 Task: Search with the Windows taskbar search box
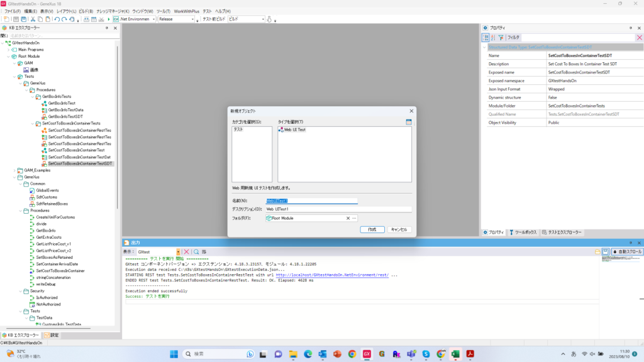tap(219, 354)
